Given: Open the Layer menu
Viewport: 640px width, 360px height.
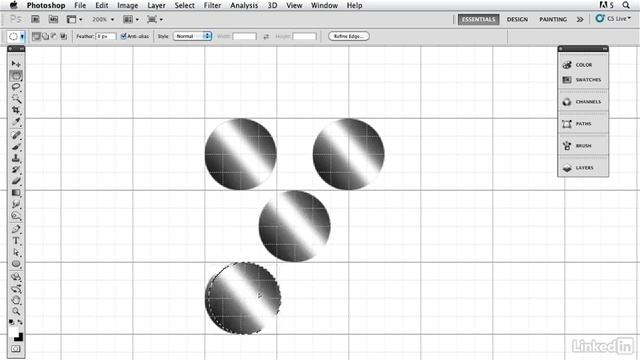Looking at the screenshot, I should pyautogui.click(x=156, y=5).
